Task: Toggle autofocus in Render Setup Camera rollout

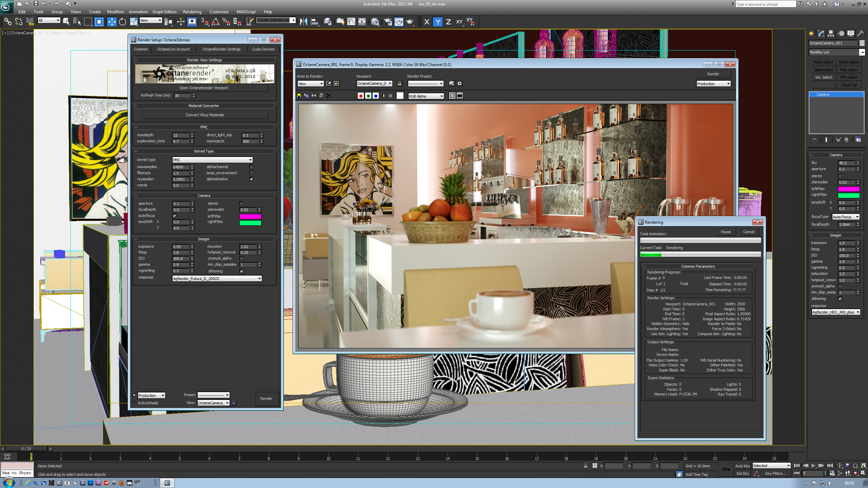Action: [x=175, y=216]
